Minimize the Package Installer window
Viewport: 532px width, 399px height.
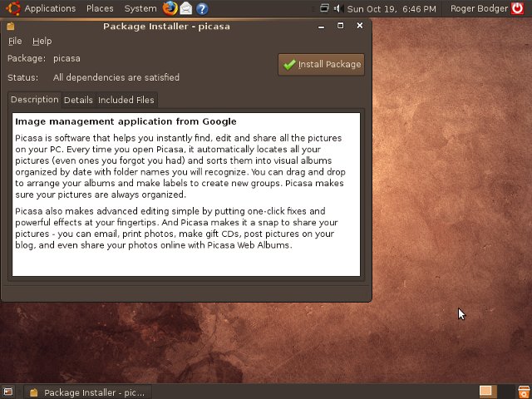pyautogui.click(x=321, y=26)
